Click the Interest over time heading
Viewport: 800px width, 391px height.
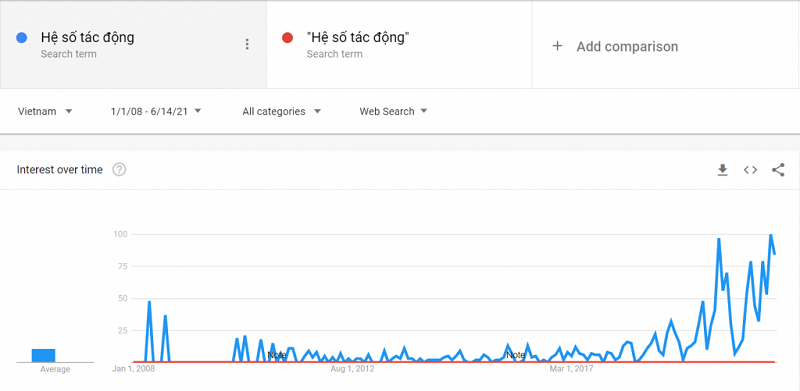60,169
